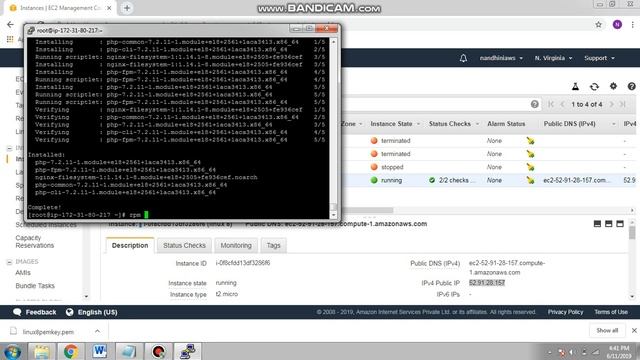Switch to the Description tab
The image size is (640, 360).
click(130, 245)
